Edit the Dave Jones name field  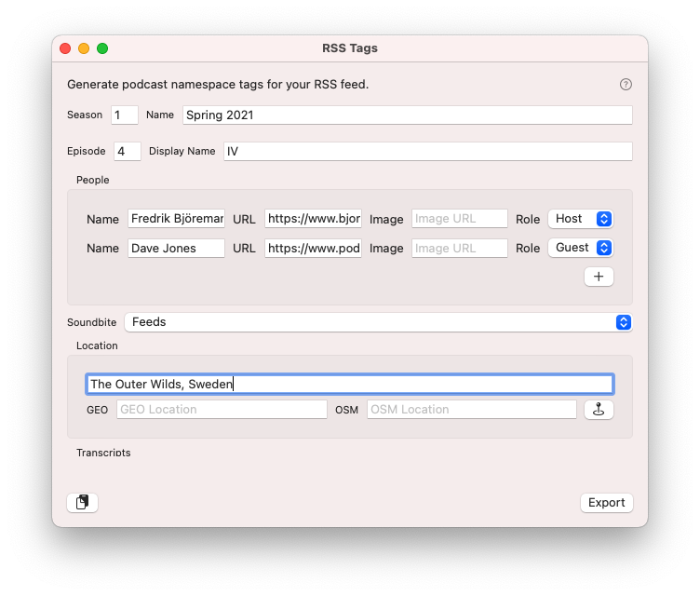coord(176,248)
